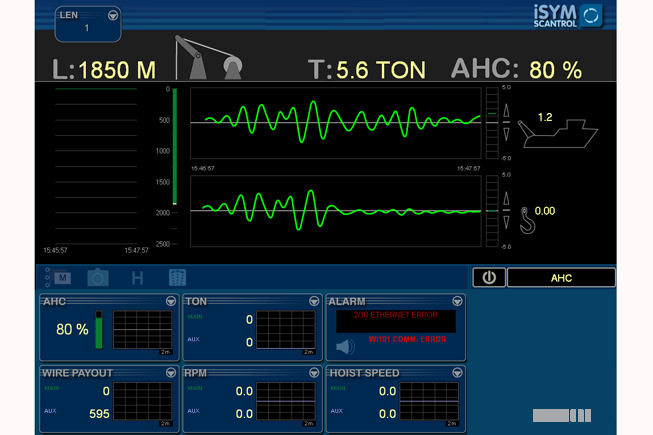653x435 pixels.
Task: Click the T:5.6 TON tension readout
Action: [x=367, y=70]
